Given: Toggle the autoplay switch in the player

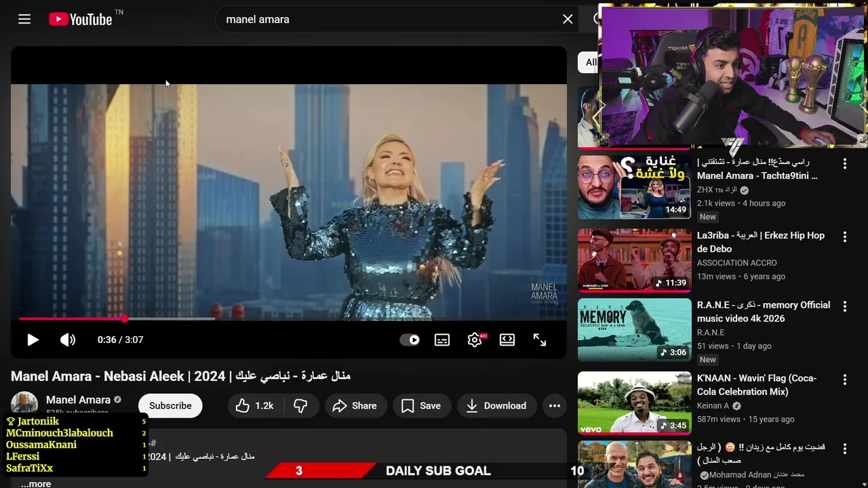Looking at the screenshot, I should (x=410, y=340).
